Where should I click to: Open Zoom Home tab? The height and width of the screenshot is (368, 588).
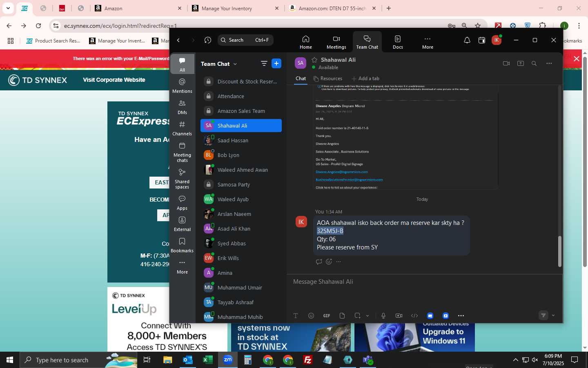(x=305, y=42)
